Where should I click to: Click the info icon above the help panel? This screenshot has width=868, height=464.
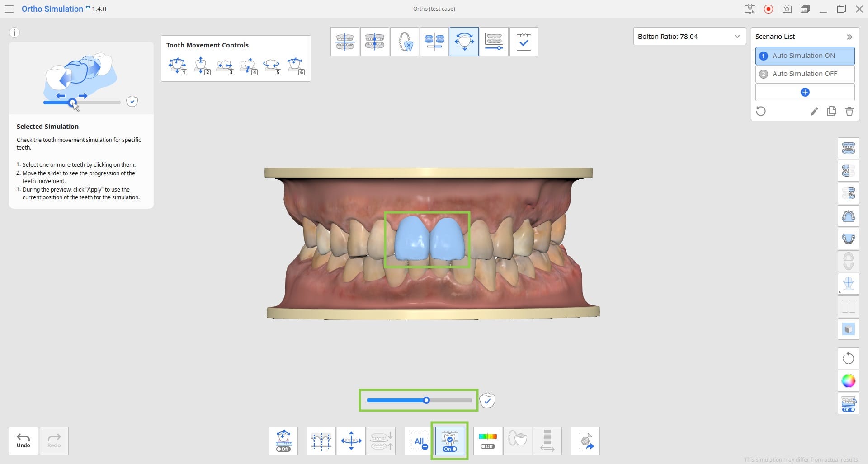(x=14, y=33)
